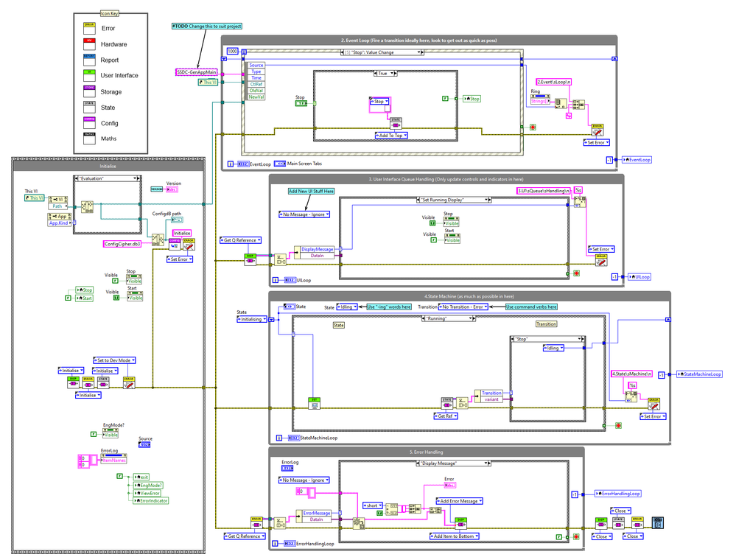Click the Storage icon in Icon Key
Screen dimensions: 736x560
[89, 91]
